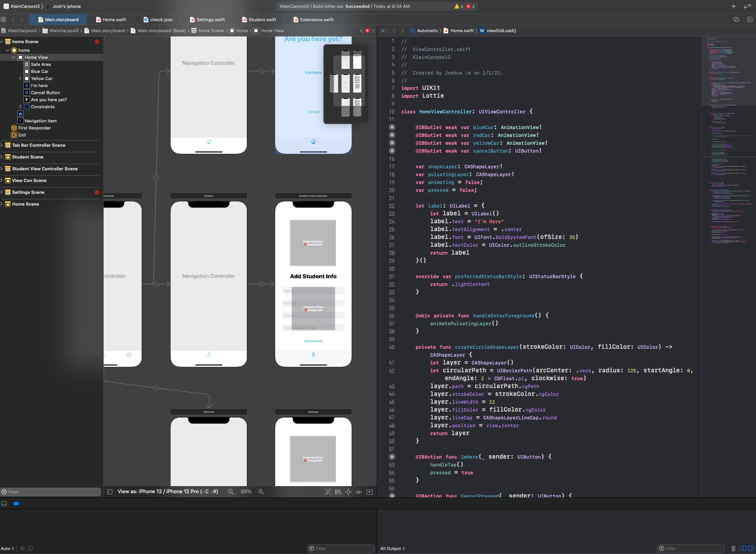Click the Align constraints icon
This screenshot has width=756, height=554.
coord(338,492)
